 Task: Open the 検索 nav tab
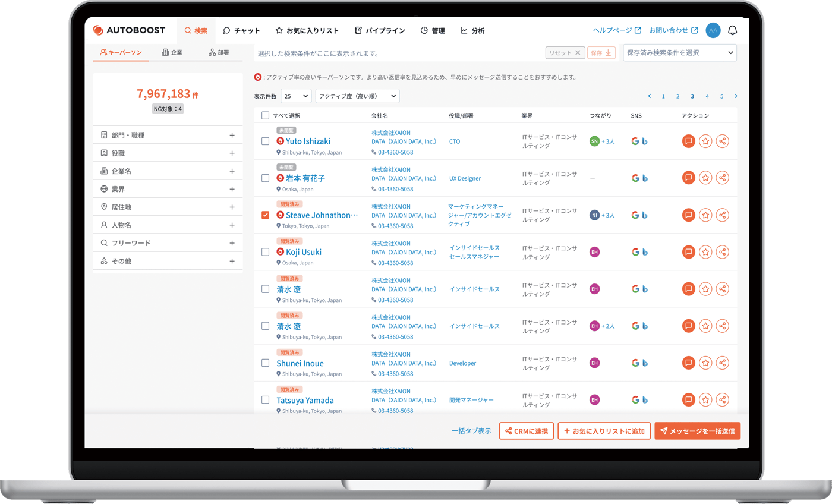(196, 30)
